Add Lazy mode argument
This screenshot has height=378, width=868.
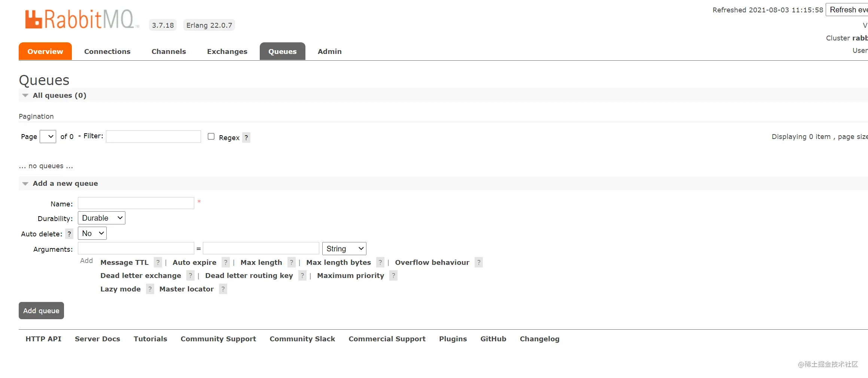pyautogui.click(x=121, y=289)
